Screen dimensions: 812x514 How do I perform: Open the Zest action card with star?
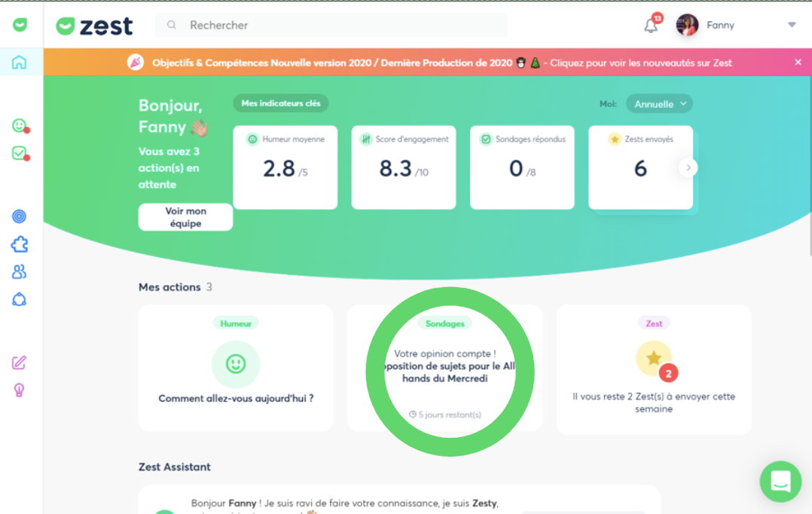pyautogui.click(x=653, y=369)
